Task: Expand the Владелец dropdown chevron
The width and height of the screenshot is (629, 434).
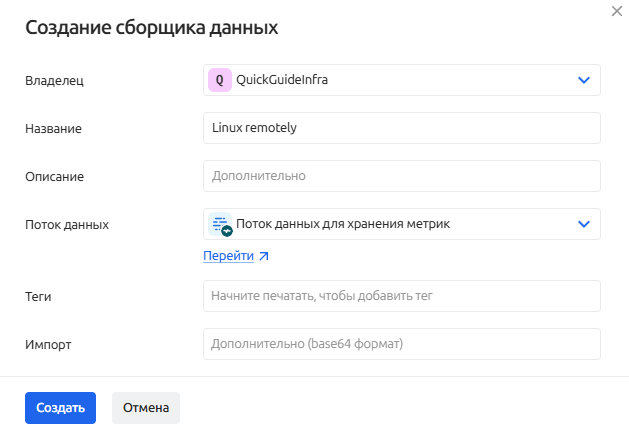Action: pos(584,80)
